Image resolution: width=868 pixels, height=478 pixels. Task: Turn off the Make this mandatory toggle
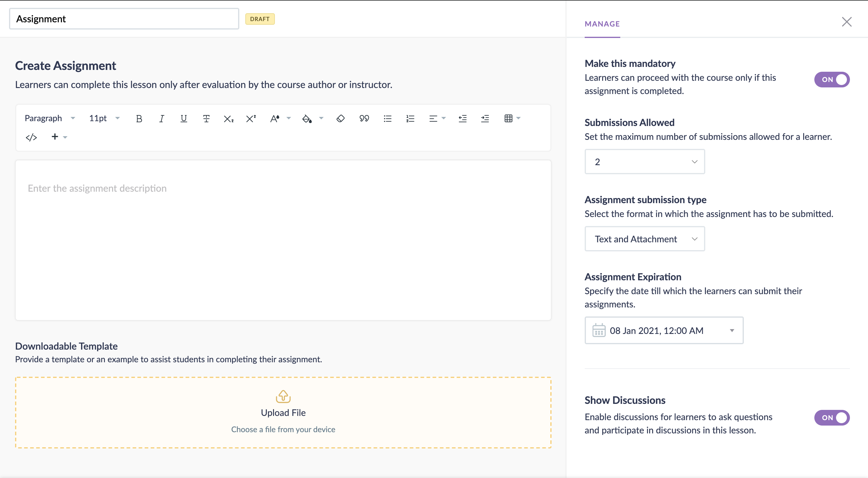point(832,80)
